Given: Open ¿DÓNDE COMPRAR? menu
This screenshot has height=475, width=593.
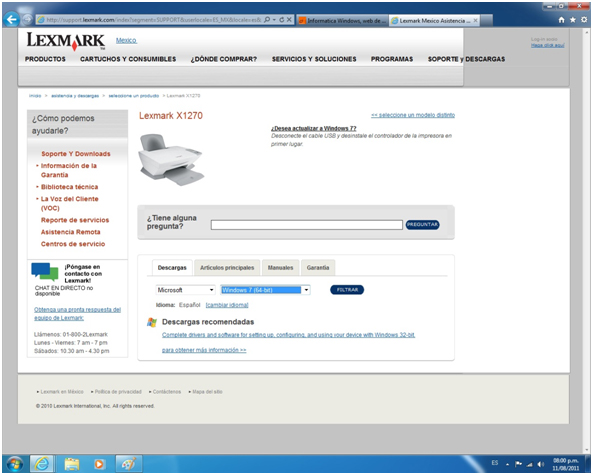Looking at the screenshot, I should coord(224,59).
